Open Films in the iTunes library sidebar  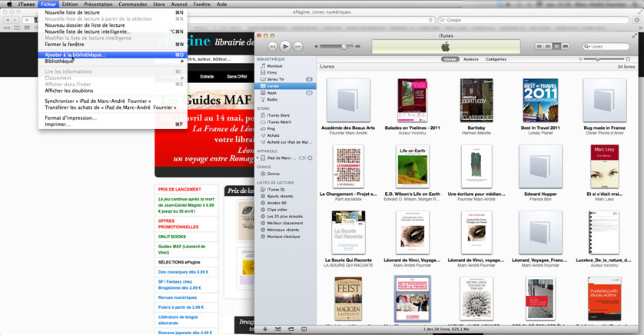point(272,72)
